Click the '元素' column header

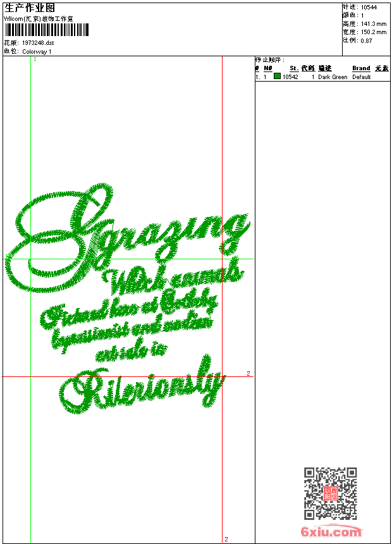[x=382, y=68]
